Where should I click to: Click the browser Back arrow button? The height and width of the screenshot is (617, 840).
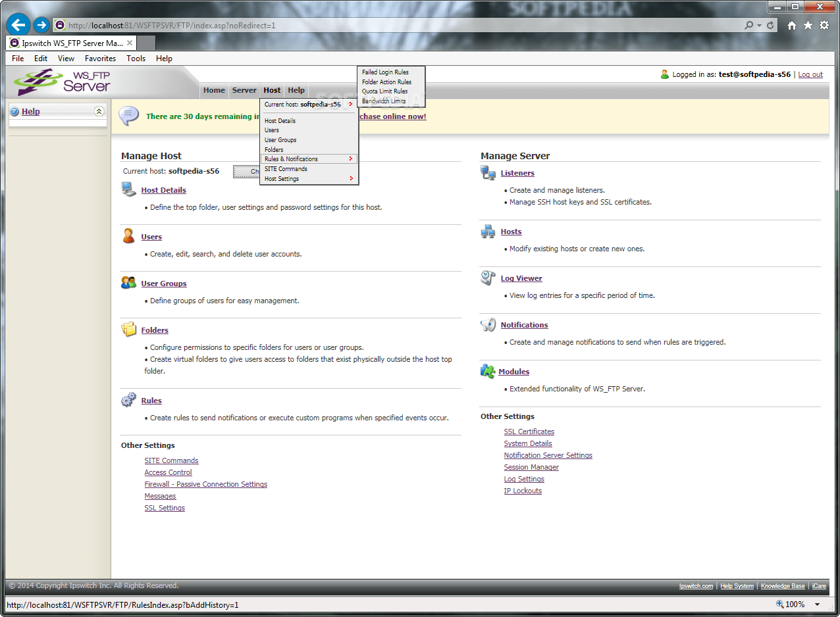tap(18, 26)
